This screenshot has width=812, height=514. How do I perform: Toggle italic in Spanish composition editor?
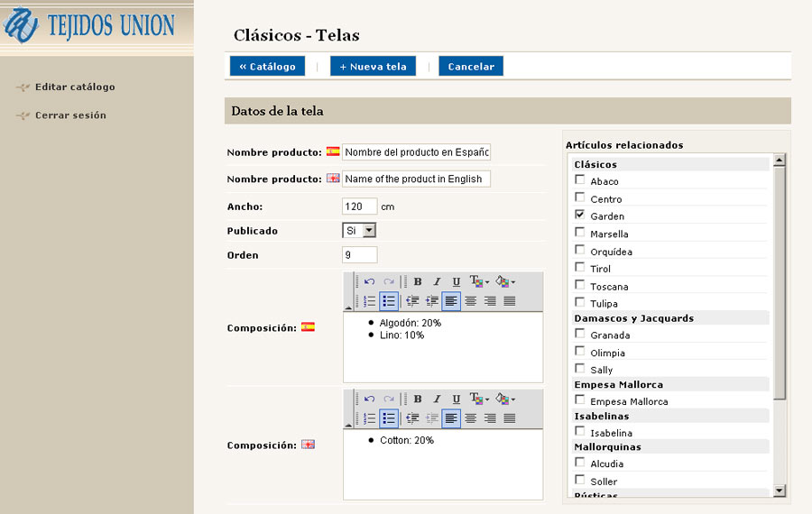point(437,281)
